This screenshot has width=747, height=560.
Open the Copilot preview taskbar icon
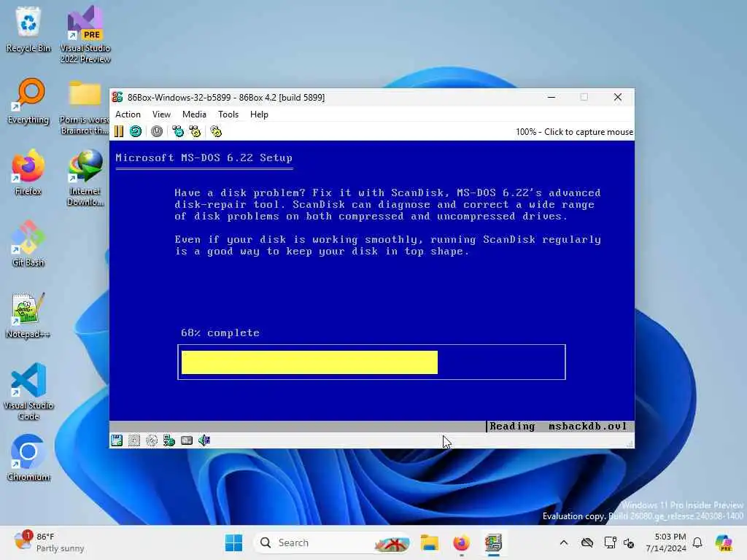(x=724, y=542)
